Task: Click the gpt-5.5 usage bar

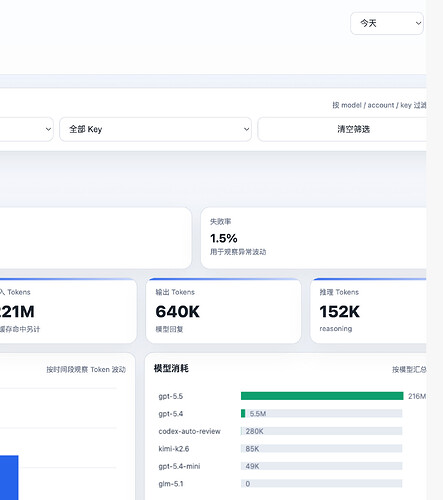Action: coord(322,396)
